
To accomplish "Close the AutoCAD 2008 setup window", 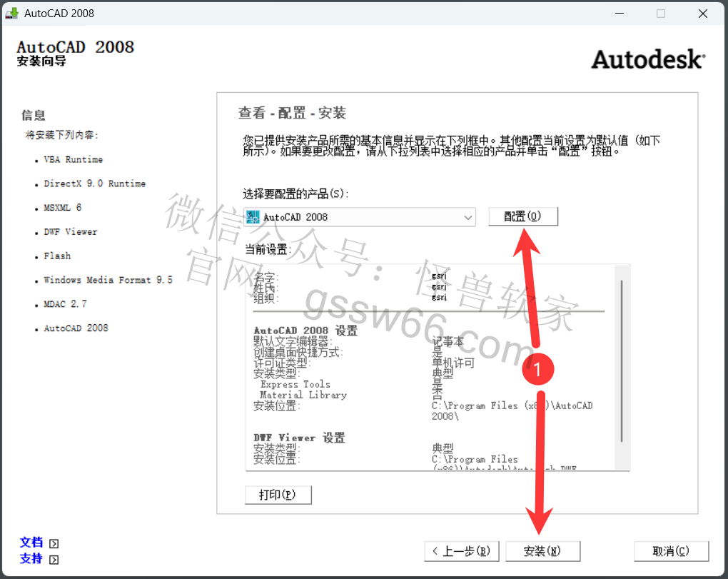I will click(702, 13).
